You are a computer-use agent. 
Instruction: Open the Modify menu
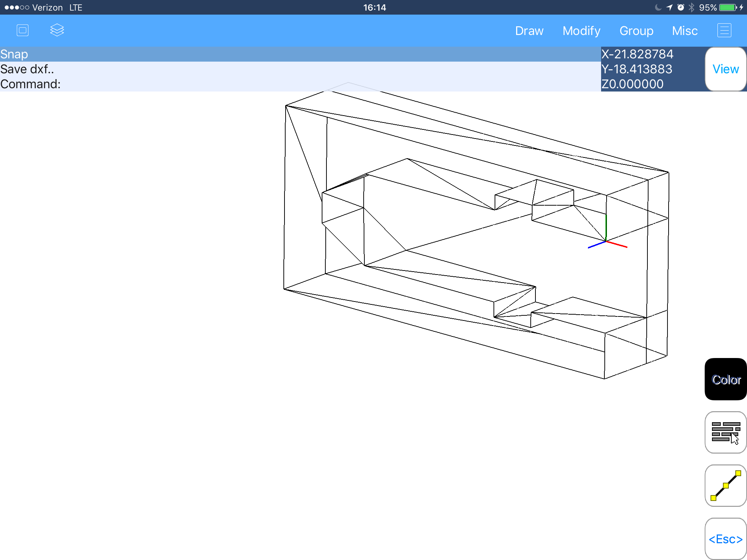click(581, 31)
